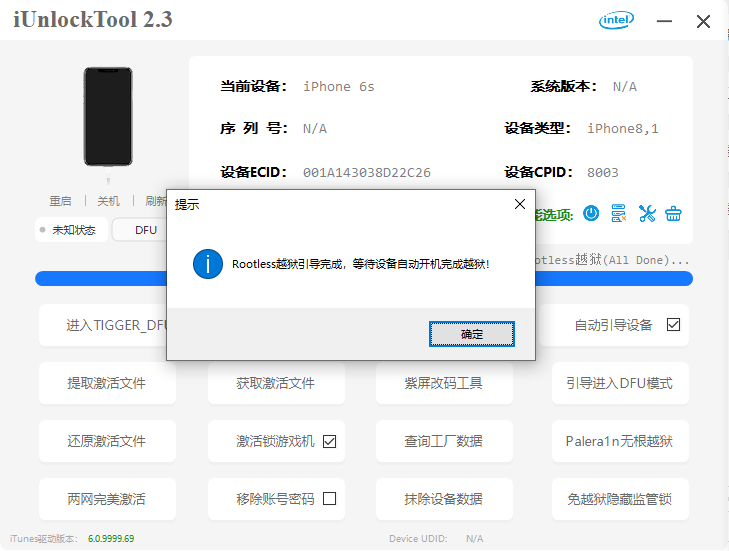Click the blue info icon in dialog

click(208, 264)
